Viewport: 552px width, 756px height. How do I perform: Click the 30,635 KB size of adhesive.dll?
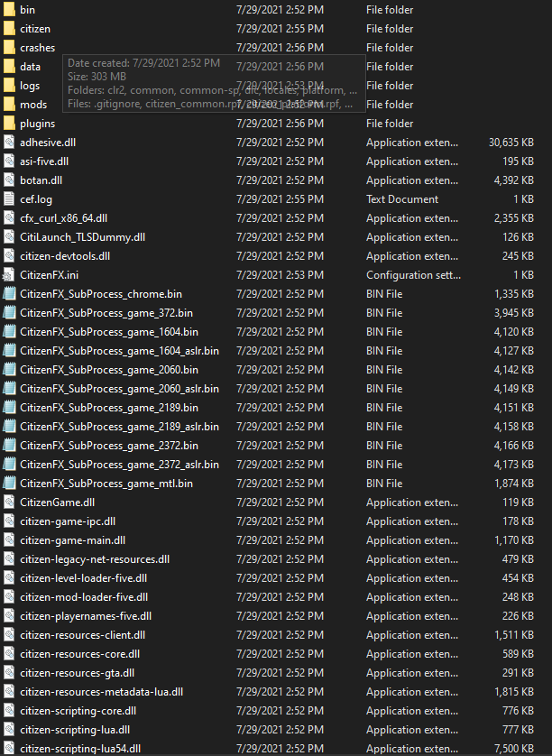tap(511, 143)
